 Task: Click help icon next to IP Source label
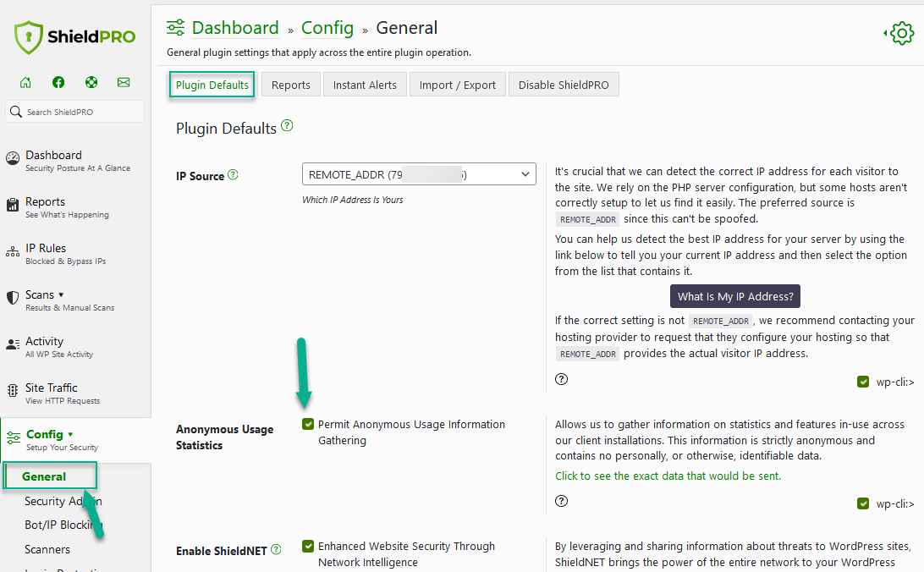tap(234, 175)
